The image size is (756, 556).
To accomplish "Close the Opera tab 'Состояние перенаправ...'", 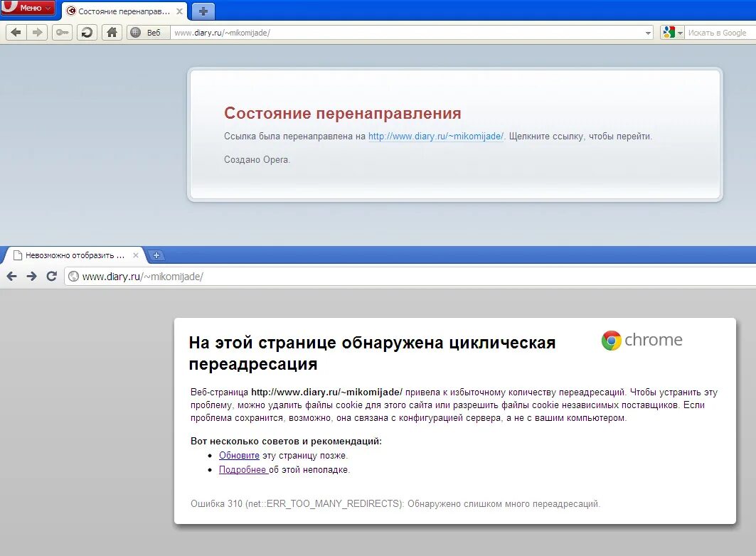I will (179, 11).
